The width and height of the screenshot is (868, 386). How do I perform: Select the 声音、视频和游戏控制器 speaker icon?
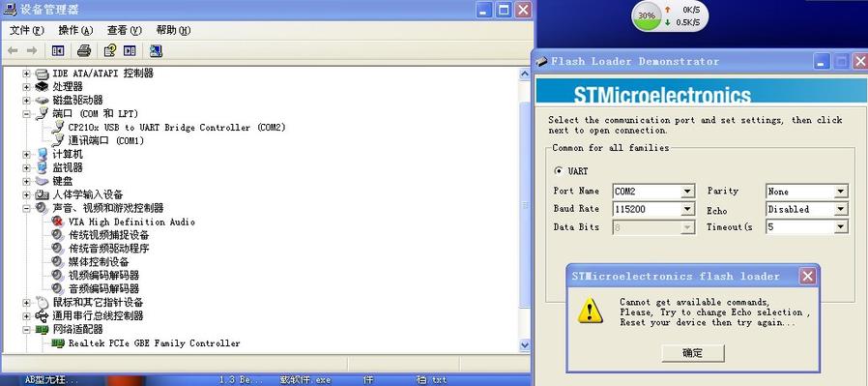point(43,208)
